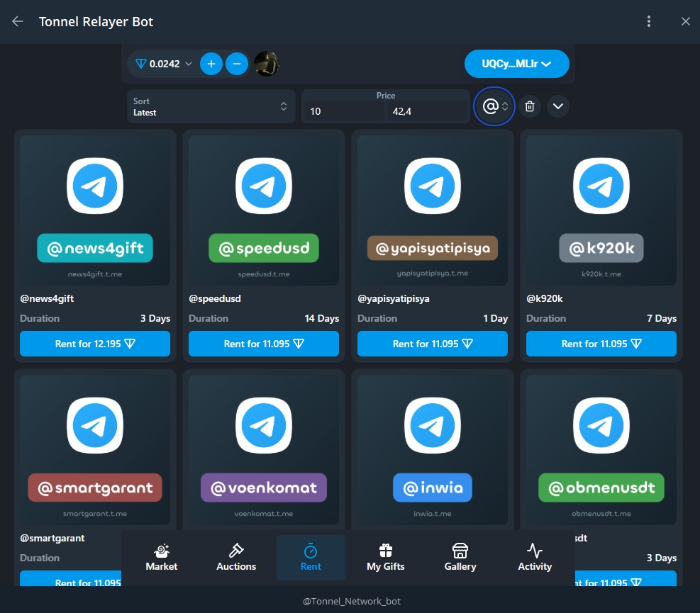Click the trash icon to clear filters

click(530, 106)
